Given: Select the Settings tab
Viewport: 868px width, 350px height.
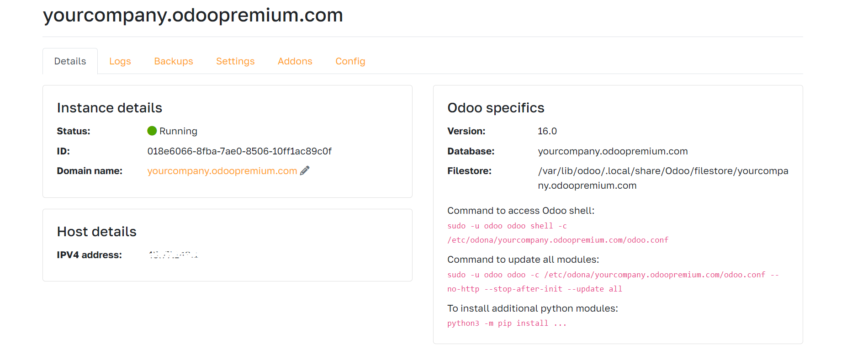Looking at the screenshot, I should point(235,61).
